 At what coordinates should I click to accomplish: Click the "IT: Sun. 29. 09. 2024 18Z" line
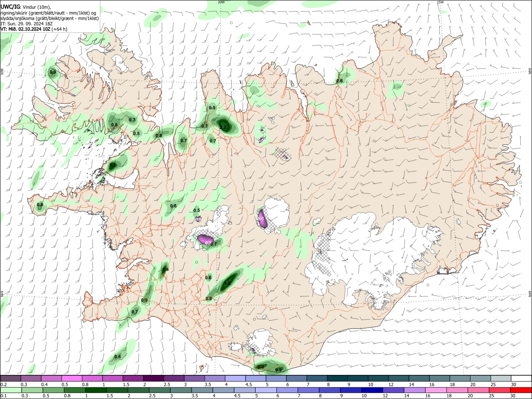26,24
